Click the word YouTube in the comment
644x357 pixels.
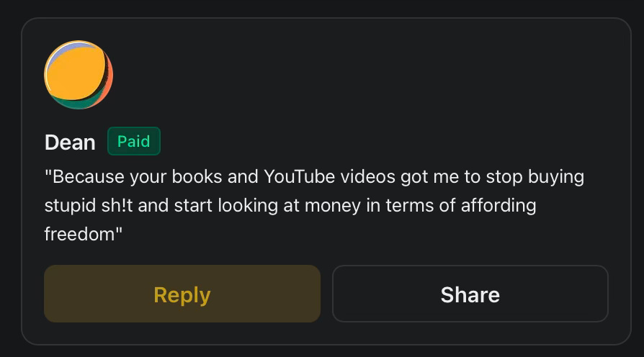tap(300, 177)
